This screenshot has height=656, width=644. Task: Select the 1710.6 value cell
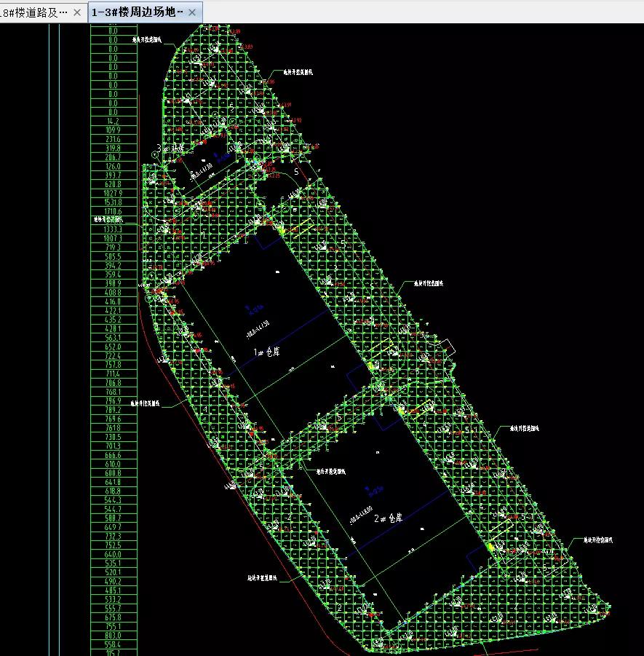113,211
